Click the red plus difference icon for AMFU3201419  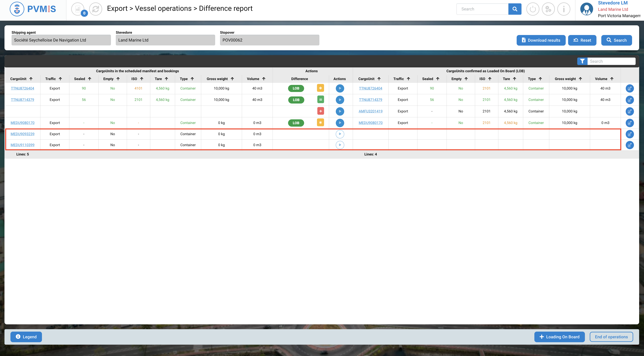point(320,111)
